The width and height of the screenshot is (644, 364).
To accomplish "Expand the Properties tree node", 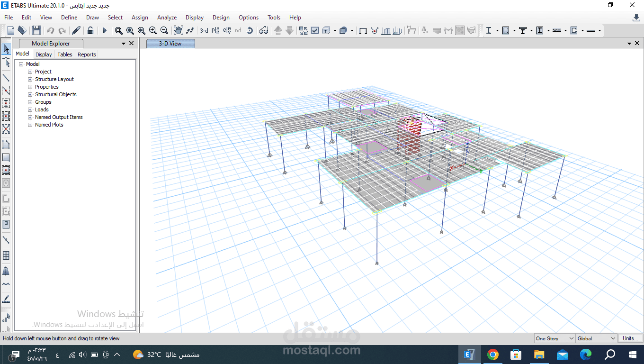I will pyautogui.click(x=30, y=87).
